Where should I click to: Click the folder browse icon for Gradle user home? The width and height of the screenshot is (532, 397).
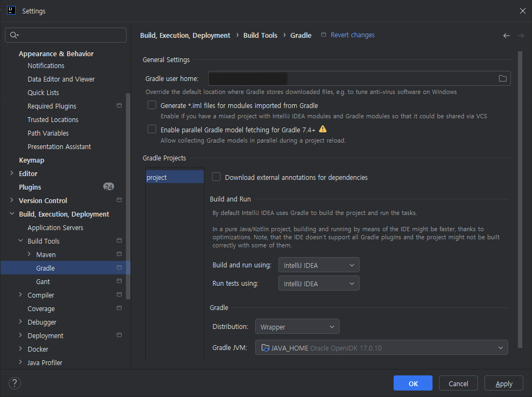[502, 78]
